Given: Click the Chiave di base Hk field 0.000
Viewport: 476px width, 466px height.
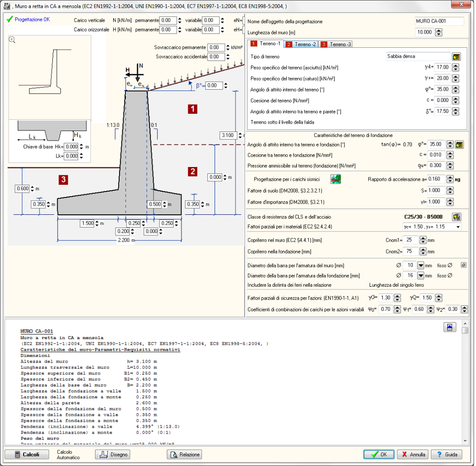Looking at the screenshot, I should coord(72,147).
